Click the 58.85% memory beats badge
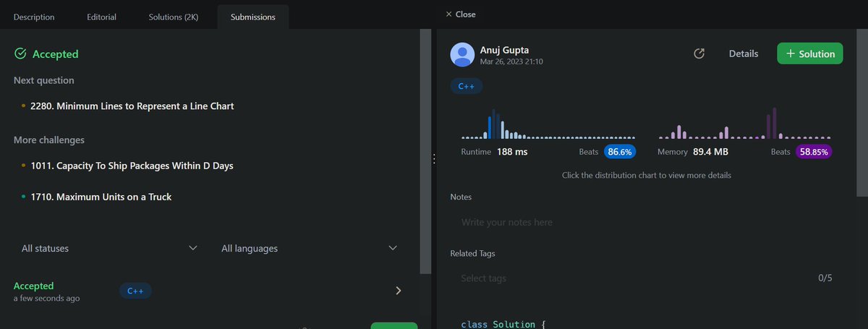Image resolution: width=868 pixels, height=329 pixels. pos(814,152)
